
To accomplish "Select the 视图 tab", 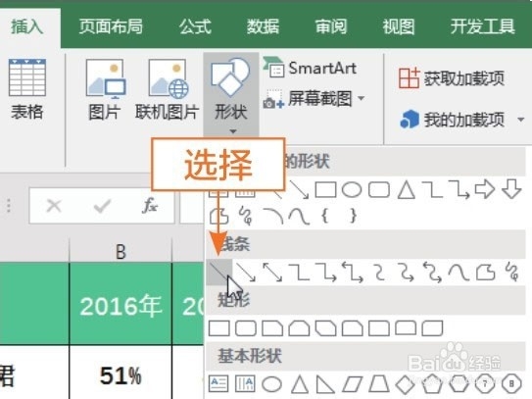I will pos(399,26).
